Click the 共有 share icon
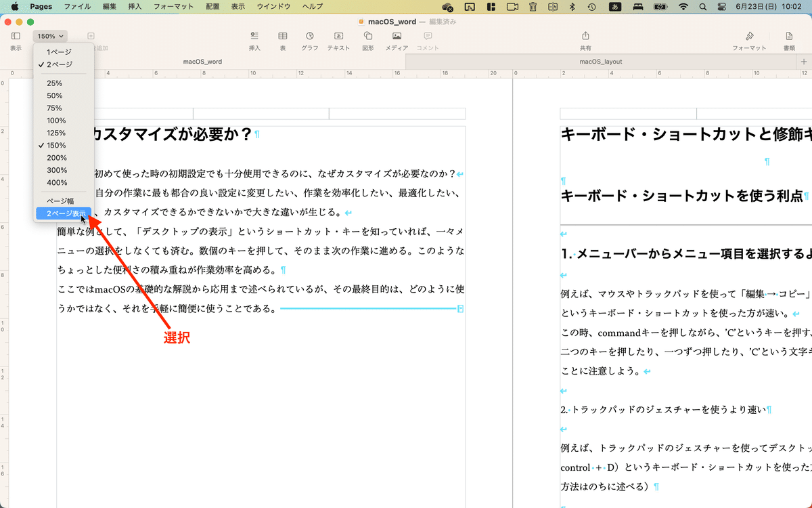The width and height of the screenshot is (812, 508). tap(585, 36)
